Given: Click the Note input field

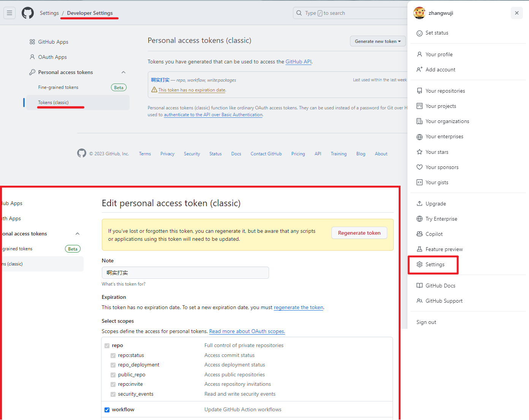Looking at the screenshot, I should [185, 273].
